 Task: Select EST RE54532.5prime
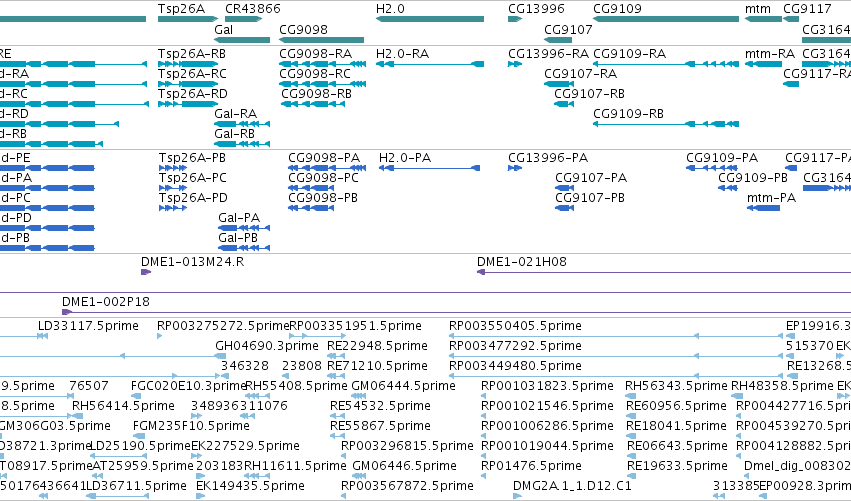(x=380, y=406)
